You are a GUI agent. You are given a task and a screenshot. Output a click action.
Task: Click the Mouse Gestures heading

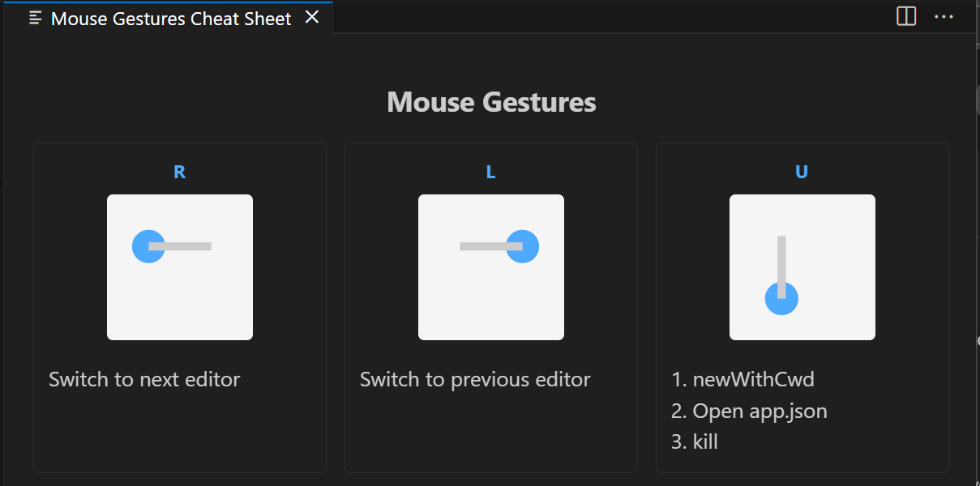click(x=491, y=102)
